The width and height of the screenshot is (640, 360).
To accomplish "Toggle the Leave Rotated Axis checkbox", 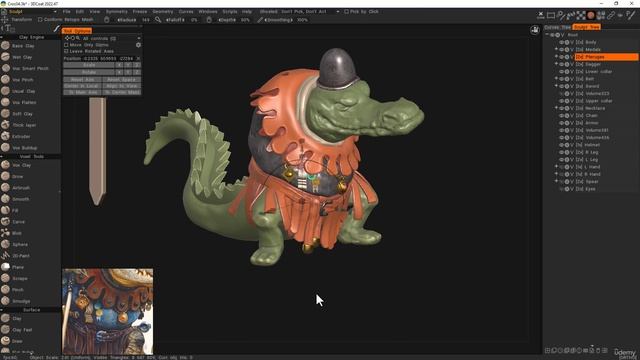I will point(66,51).
